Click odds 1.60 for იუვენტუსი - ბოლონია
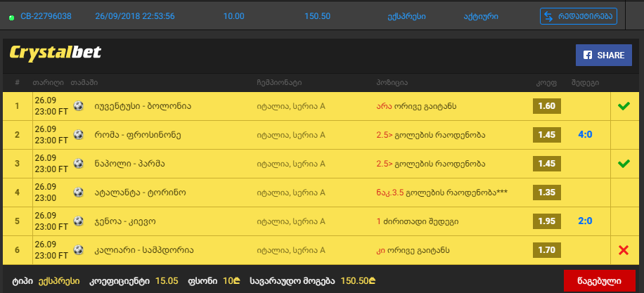 547,106
